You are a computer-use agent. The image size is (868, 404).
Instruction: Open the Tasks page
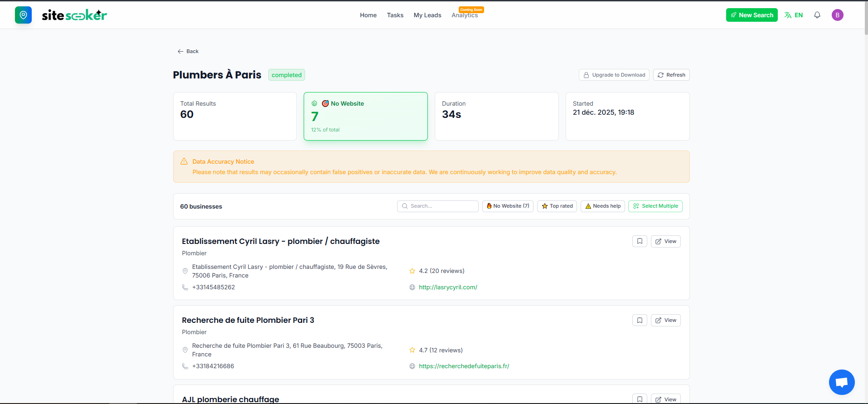coord(395,15)
